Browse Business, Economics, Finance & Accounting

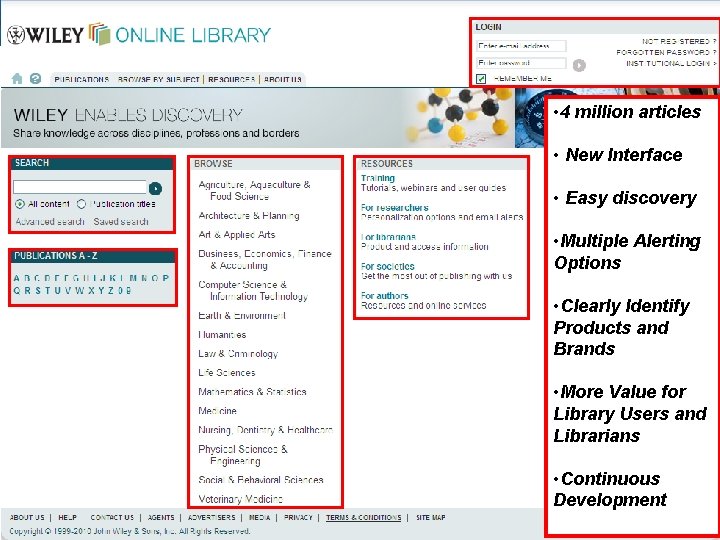tap(265, 259)
